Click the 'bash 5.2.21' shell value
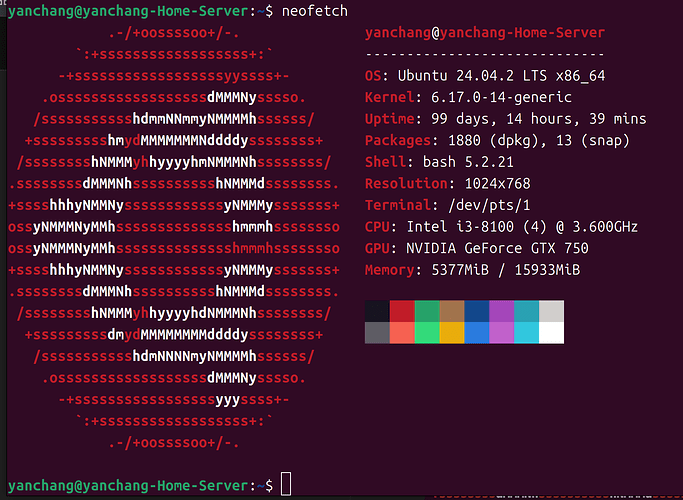The image size is (683, 500). pyautogui.click(x=468, y=162)
